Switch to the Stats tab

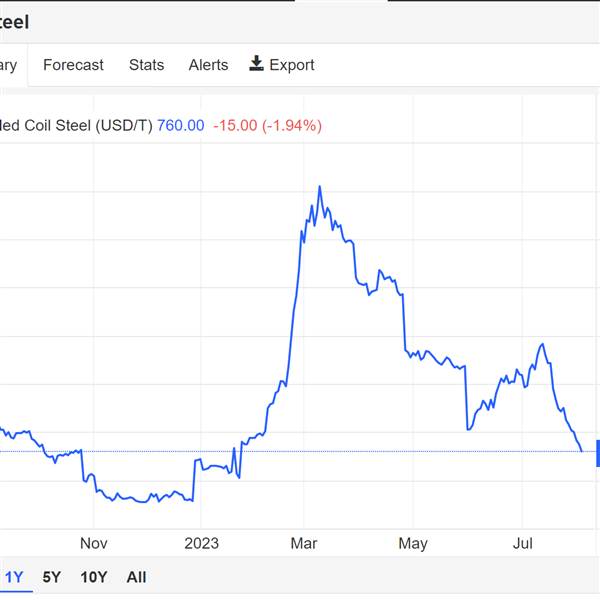click(x=147, y=65)
